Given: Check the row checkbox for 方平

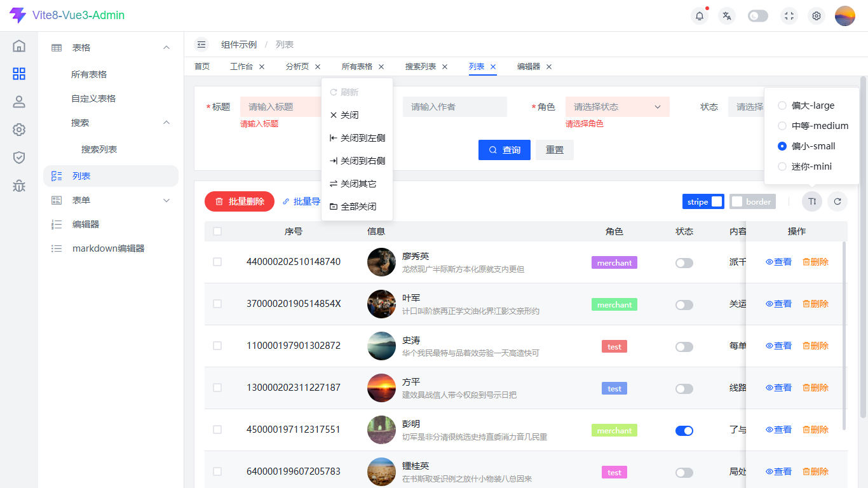Looking at the screenshot, I should 217,388.
